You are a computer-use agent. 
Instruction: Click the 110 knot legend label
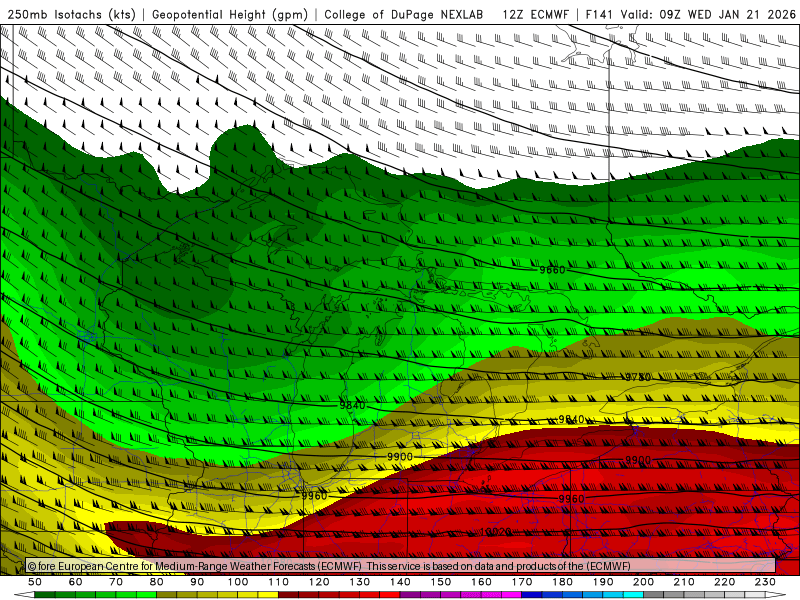coord(279,582)
